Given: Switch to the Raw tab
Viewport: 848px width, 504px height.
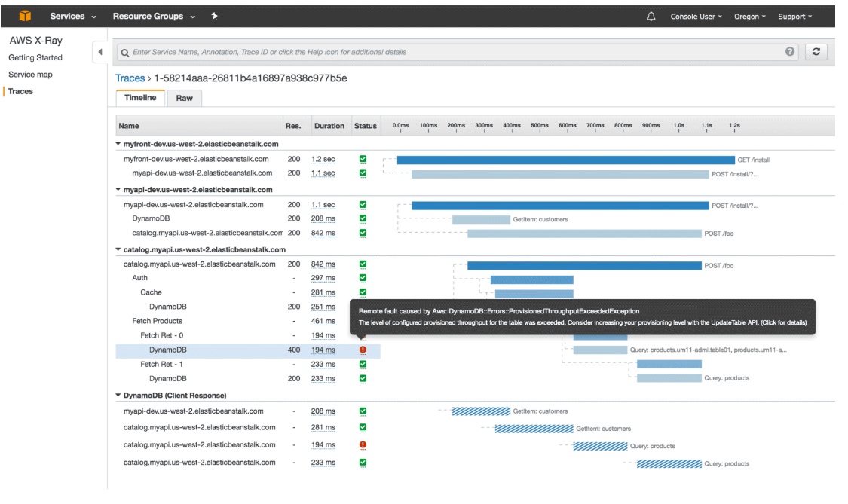Looking at the screenshot, I should tap(185, 98).
